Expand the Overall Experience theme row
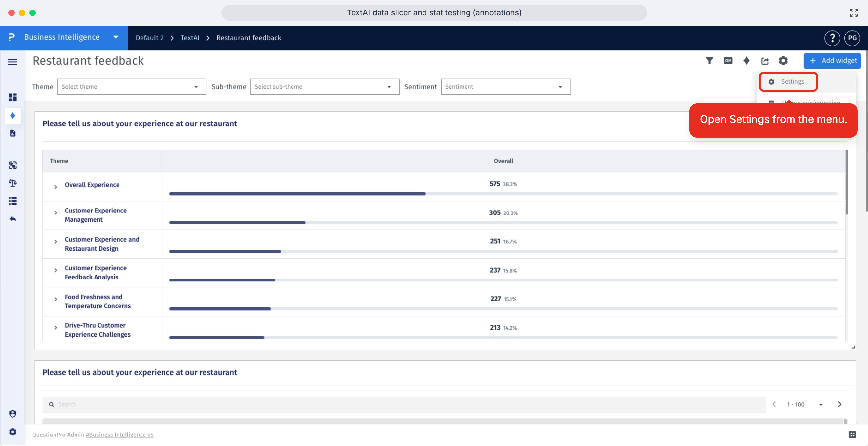This screenshot has height=446, width=868. [x=56, y=187]
